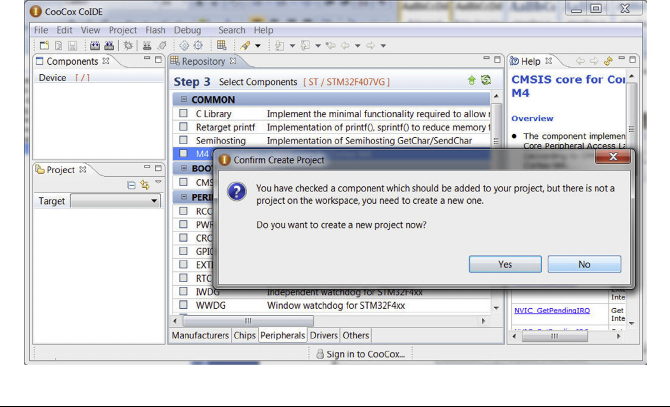The height and width of the screenshot is (407, 670).
Task: Click the New File toolbar icon
Action: point(59,46)
